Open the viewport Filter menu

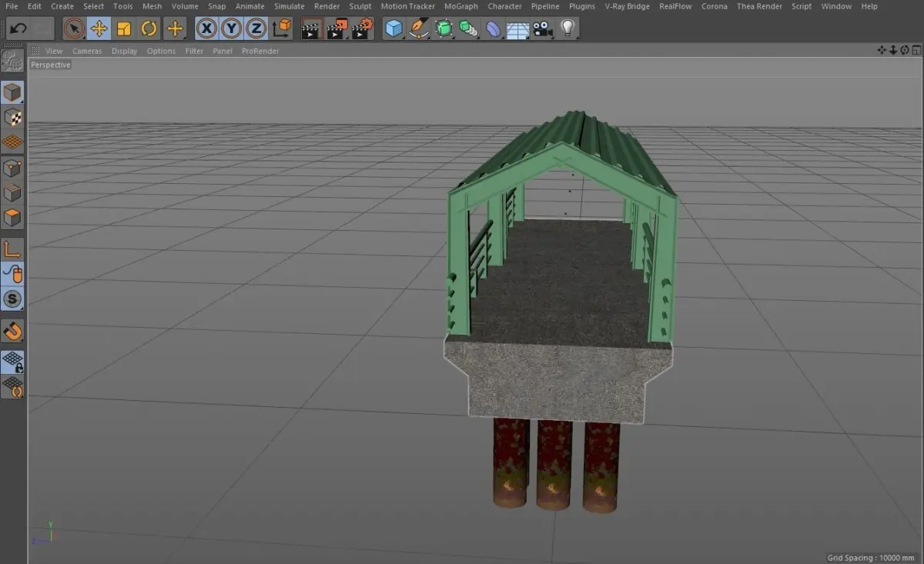click(x=194, y=51)
